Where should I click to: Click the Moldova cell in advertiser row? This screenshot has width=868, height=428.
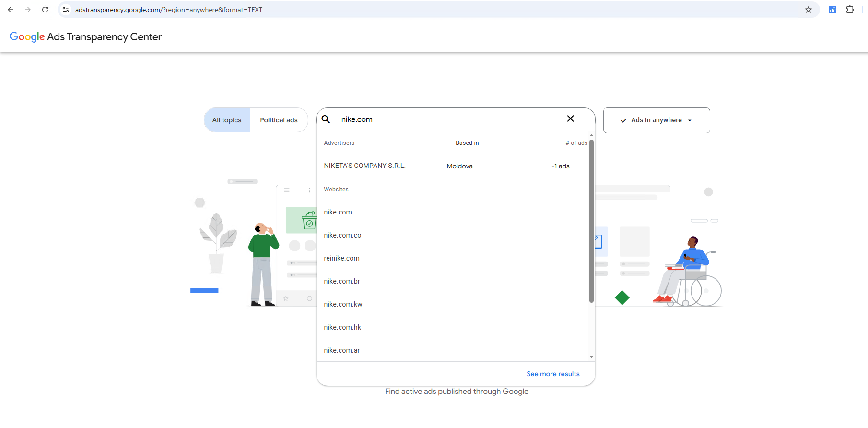click(459, 166)
